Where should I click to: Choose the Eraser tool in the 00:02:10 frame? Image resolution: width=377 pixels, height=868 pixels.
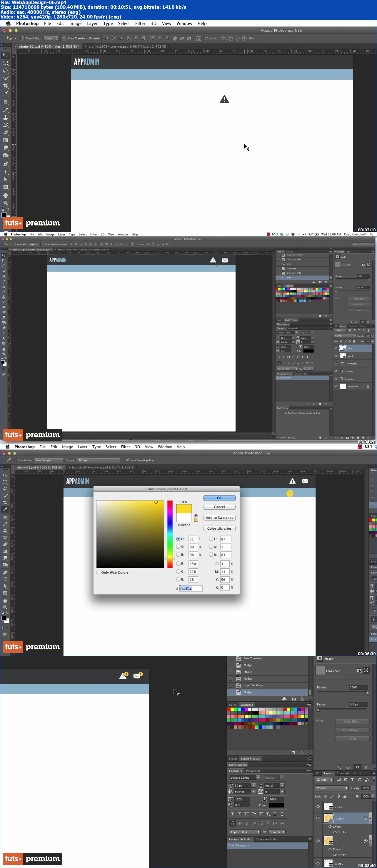point(5,133)
